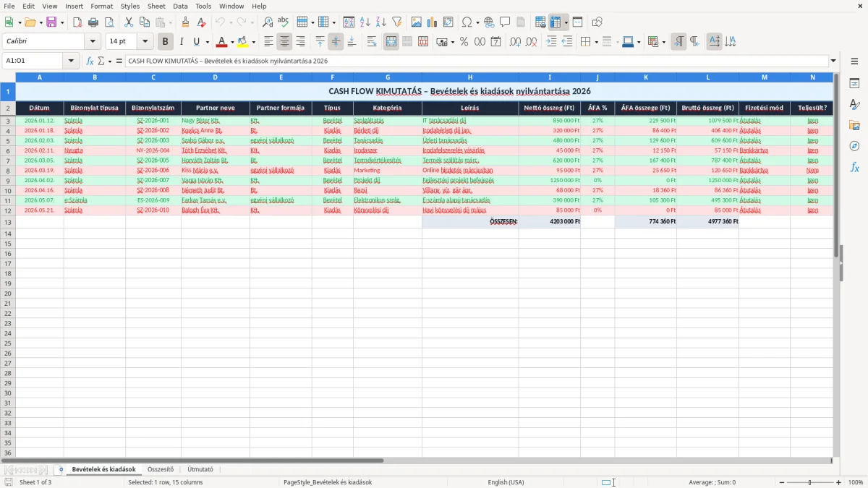The image size is (868, 488).
Task: Cut the selected cells
Action: (x=129, y=22)
